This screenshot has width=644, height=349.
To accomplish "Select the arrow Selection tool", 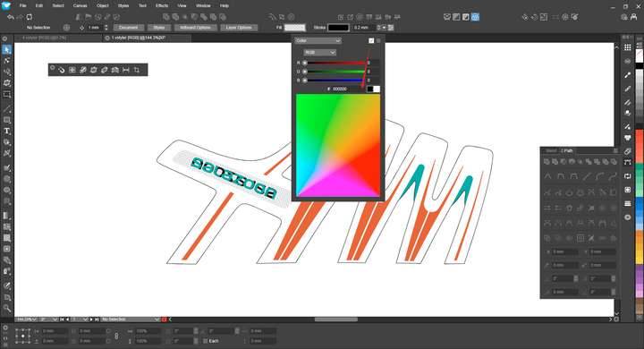I will click(7, 50).
